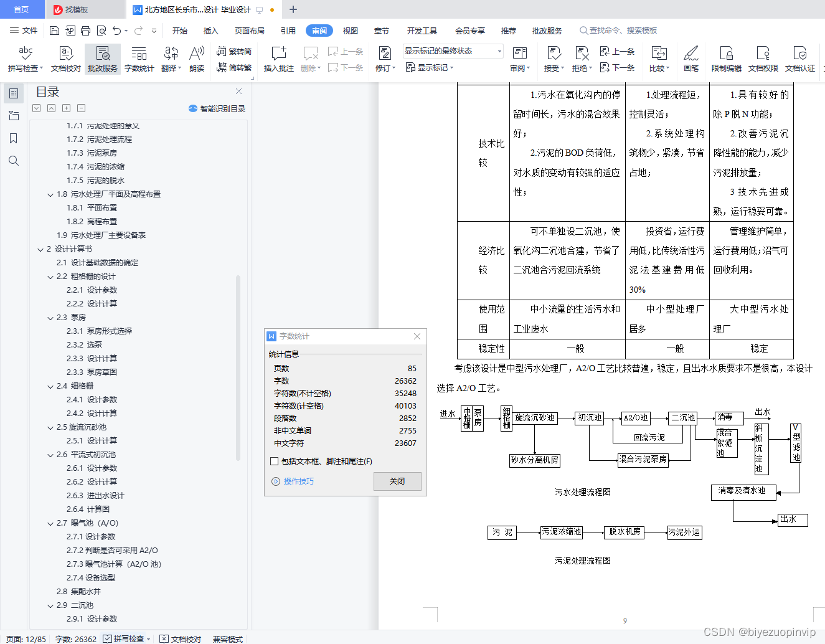This screenshot has width=825, height=644.
Task: Collapse the 2.7 曝气池 (A/O) node
Action: 50,524
